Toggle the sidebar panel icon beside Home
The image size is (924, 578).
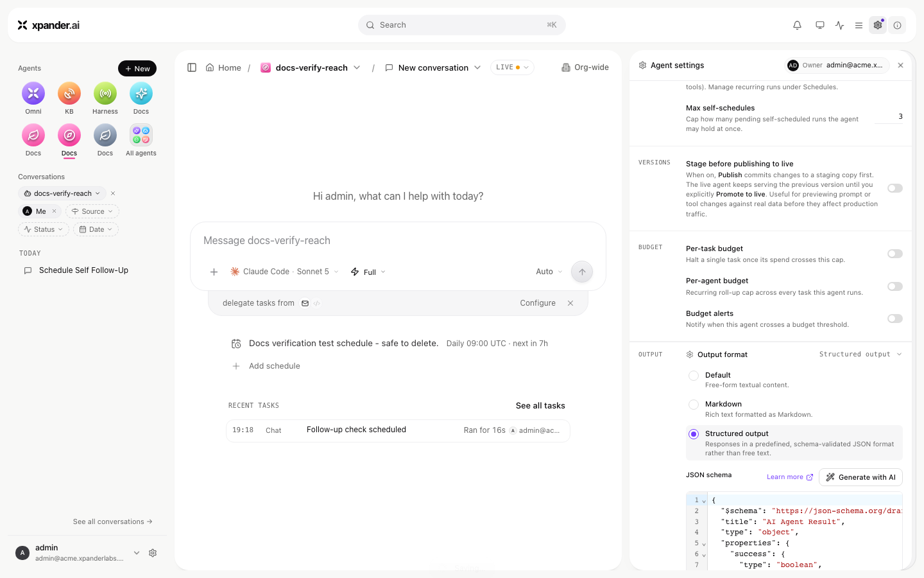pyautogui.click(x=192, y=67)
